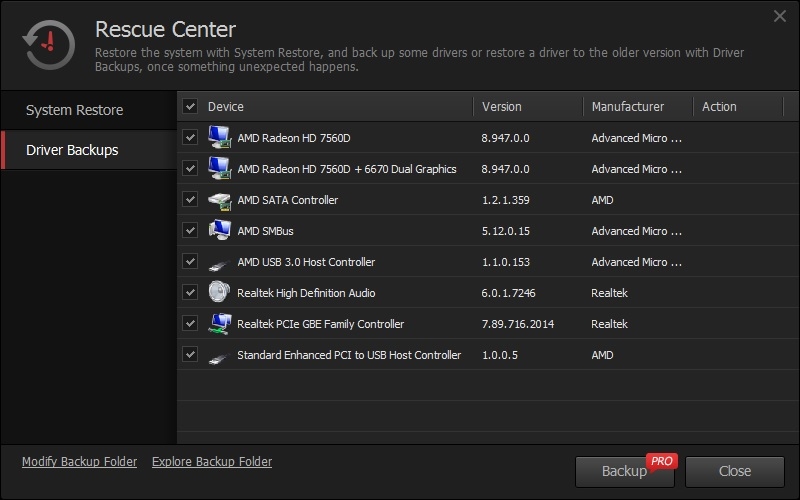
Task: Open the Explore Backup Folder link
Action: point(212,462)
